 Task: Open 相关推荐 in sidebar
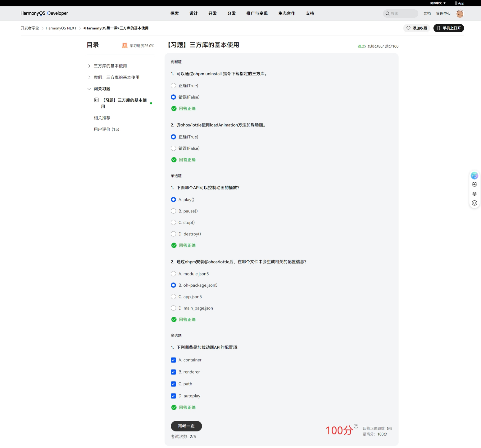pos(102,118)
